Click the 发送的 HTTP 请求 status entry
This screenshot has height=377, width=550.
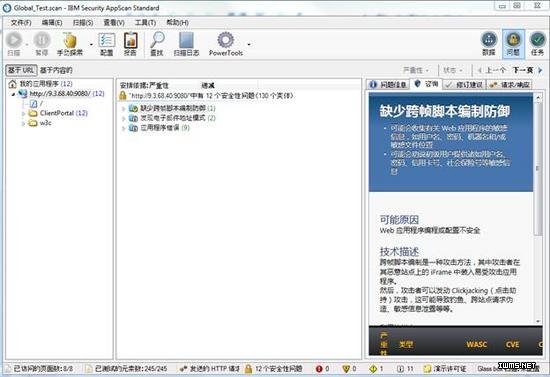[x=210, y=369]
